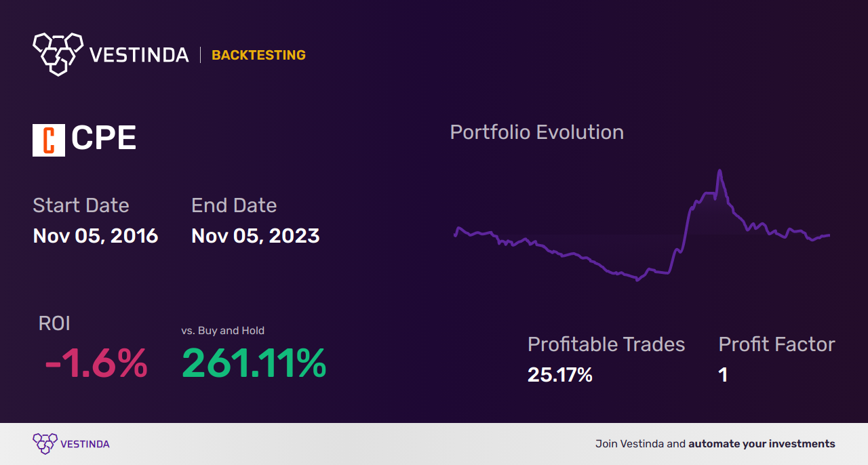868x465 pixels.
Task: Click the ROI label
Action: [54, 324]
